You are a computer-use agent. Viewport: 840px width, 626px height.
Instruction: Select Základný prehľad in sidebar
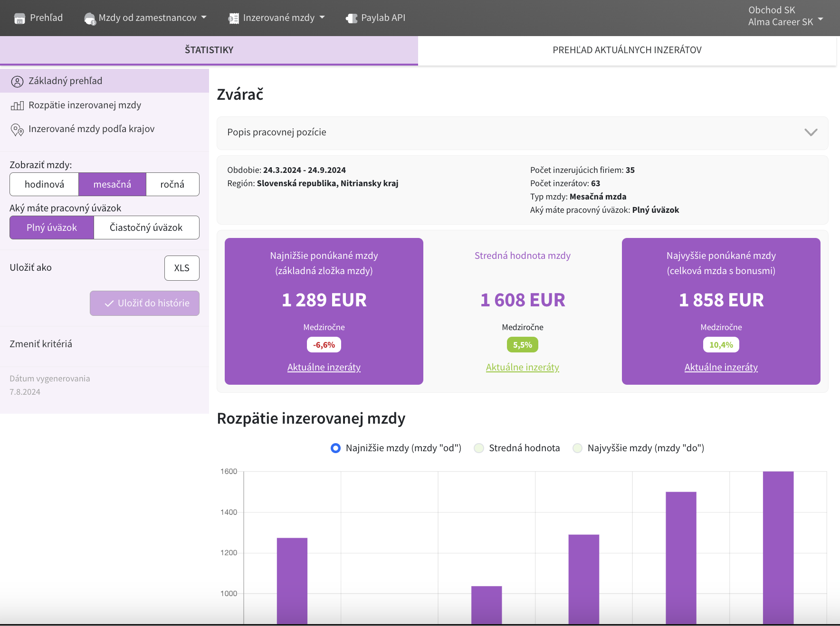coord(105,81)
